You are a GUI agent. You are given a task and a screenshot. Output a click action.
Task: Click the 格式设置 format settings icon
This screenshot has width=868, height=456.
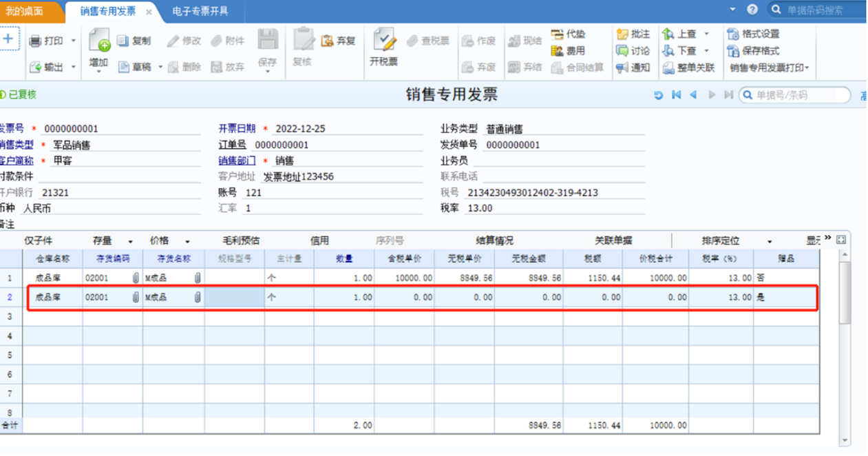tap(732, 34)
